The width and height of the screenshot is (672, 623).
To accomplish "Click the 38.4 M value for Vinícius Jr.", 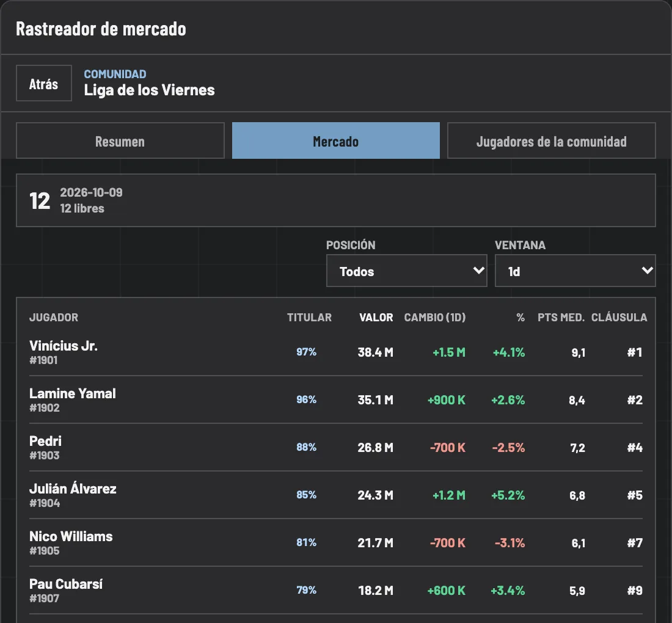I will [376, 352].
